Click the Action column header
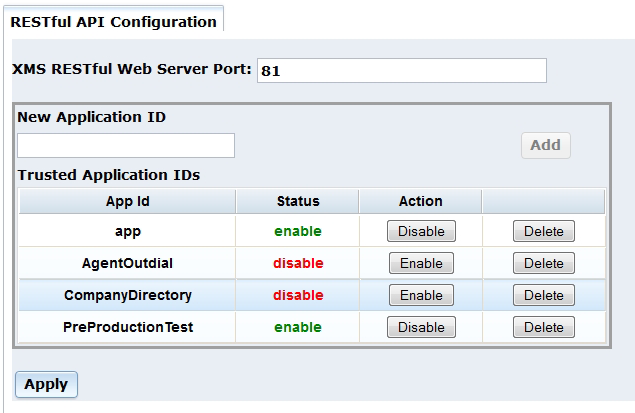Screen dimensions: 635x413 pos(420,201)
